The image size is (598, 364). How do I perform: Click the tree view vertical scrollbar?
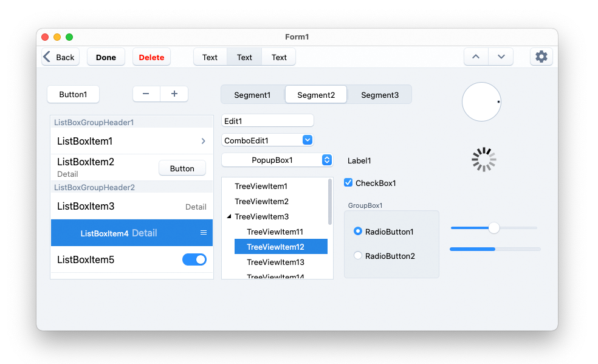pos(329,202)
